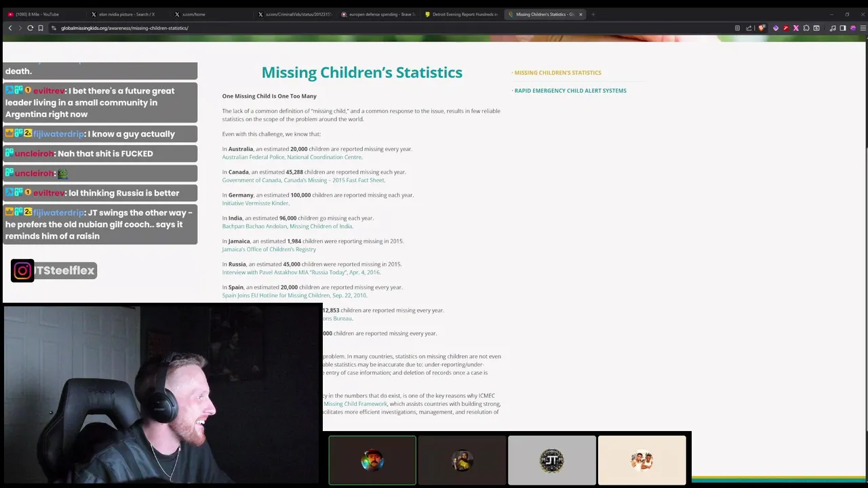Close the Missing Children's Statistics tab
Viewport: 868px width, 488px height.
point(580,14)
